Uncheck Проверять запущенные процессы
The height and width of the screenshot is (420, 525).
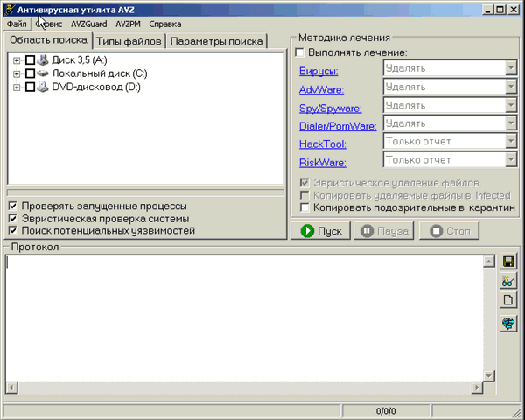(13, 206)
